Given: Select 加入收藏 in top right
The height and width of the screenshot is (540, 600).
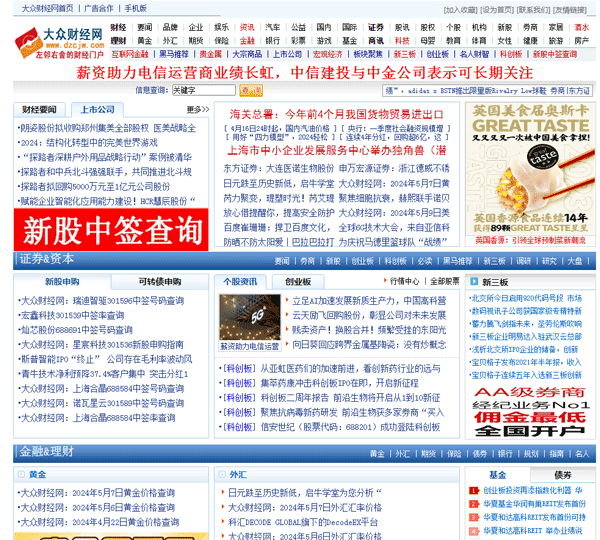Looking at the screenshot, I should point(461,10).
